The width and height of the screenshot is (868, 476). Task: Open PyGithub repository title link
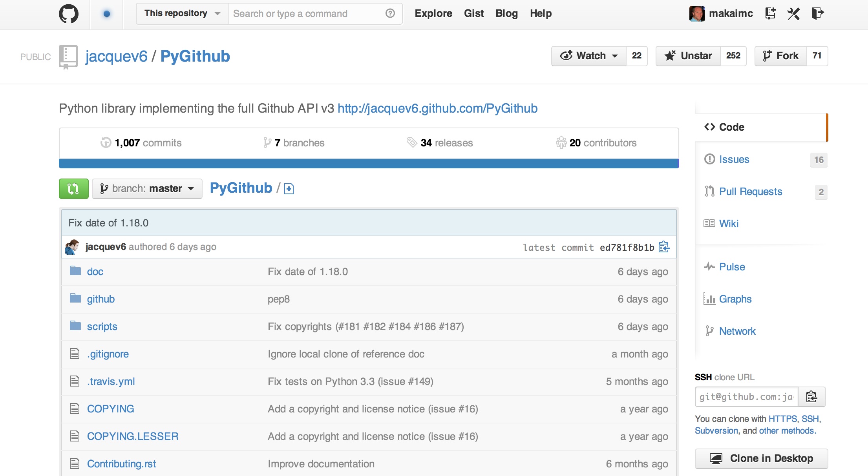(195, 57)
